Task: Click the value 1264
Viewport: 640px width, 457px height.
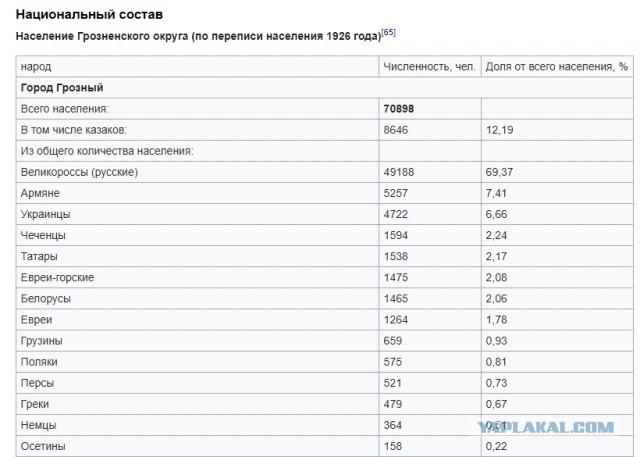Action: pyautogui.click(x=396, y=319)
